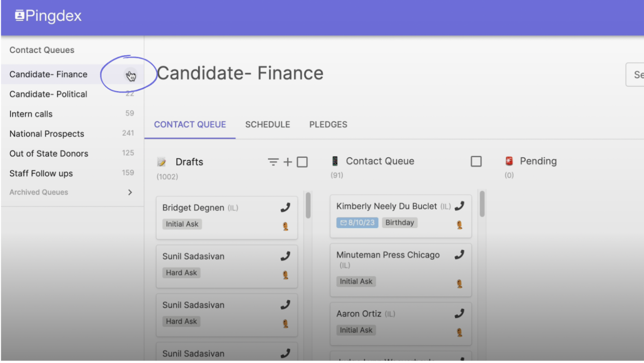The image size is (644, 363).
Task: Open the Archived Queues section label
Action: (x=39, y=192)
